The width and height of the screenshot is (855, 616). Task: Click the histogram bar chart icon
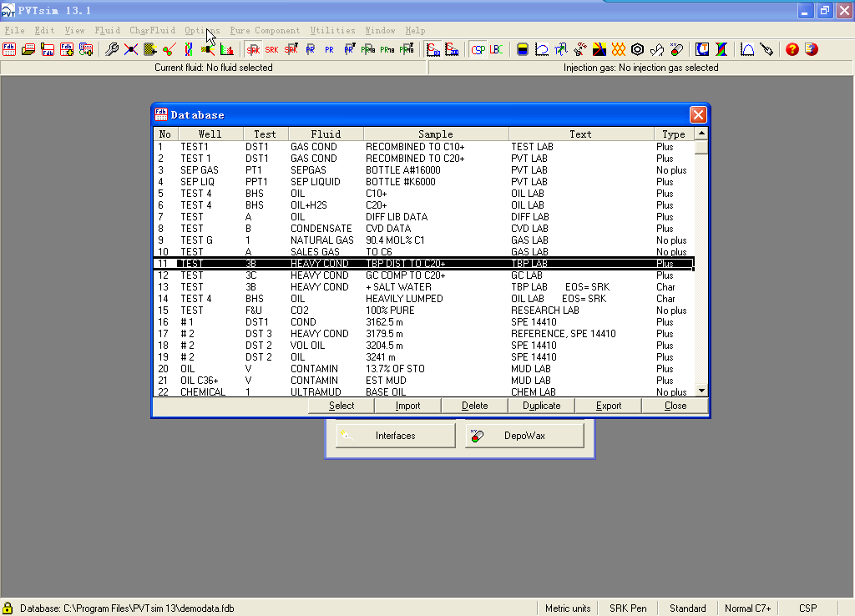227,49
